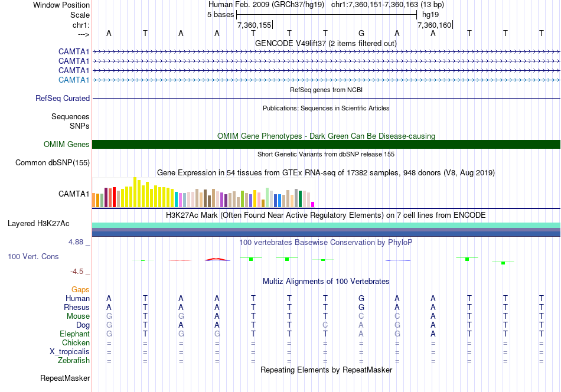Click the OMIM Gene Phenotypes track title
The image size is (561, 392).
(326, 136)
